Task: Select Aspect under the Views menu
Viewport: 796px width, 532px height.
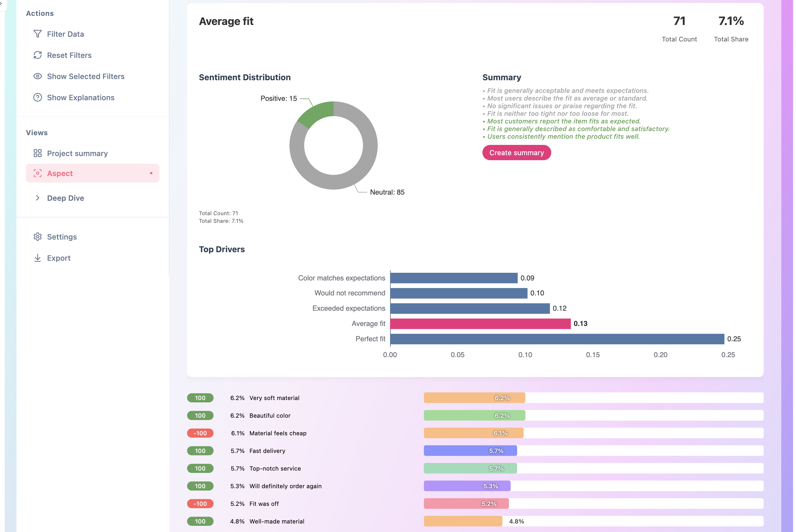Action: [60, 173]
